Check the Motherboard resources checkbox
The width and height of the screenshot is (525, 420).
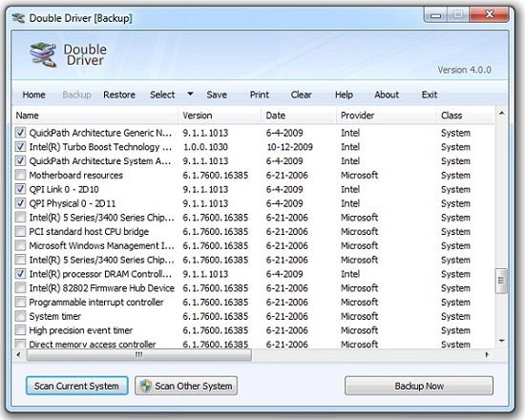tap(20, 175)
